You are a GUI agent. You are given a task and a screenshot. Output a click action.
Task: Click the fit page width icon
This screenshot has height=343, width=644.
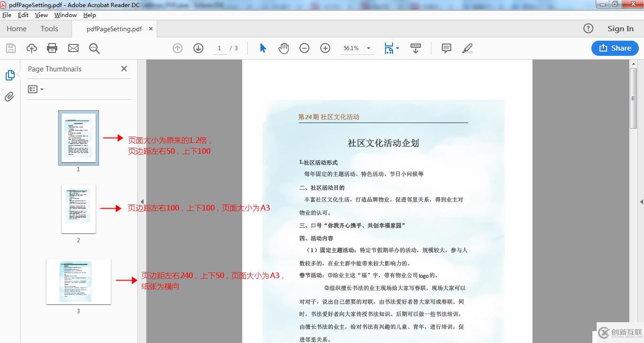[389, 48]
